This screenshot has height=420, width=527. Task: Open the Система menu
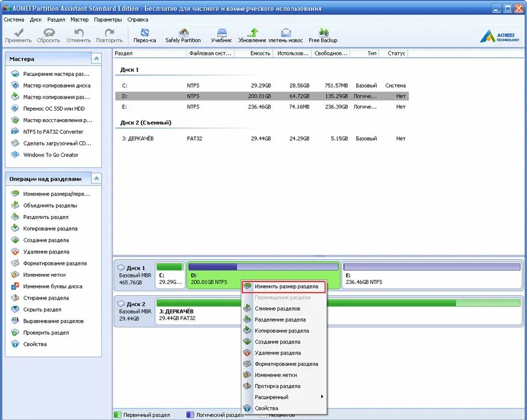point(14,19)
